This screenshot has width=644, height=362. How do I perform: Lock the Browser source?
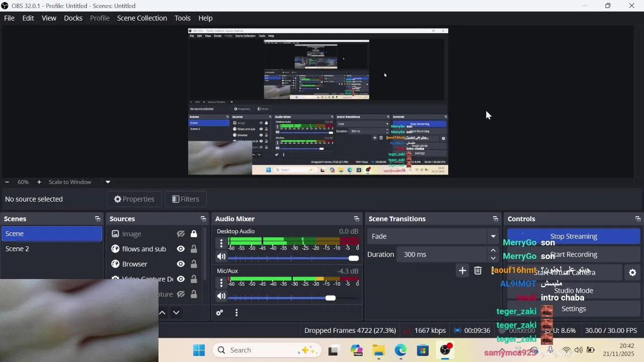(194, 264)
